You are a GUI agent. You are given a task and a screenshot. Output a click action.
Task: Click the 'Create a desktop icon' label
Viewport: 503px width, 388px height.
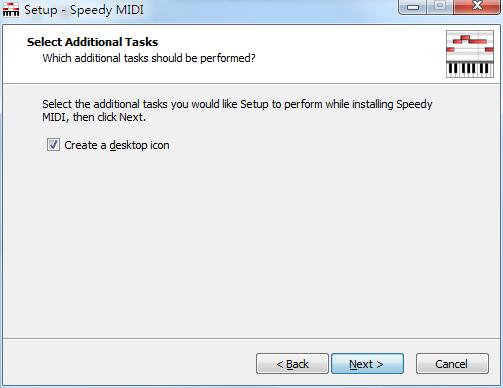117,145
